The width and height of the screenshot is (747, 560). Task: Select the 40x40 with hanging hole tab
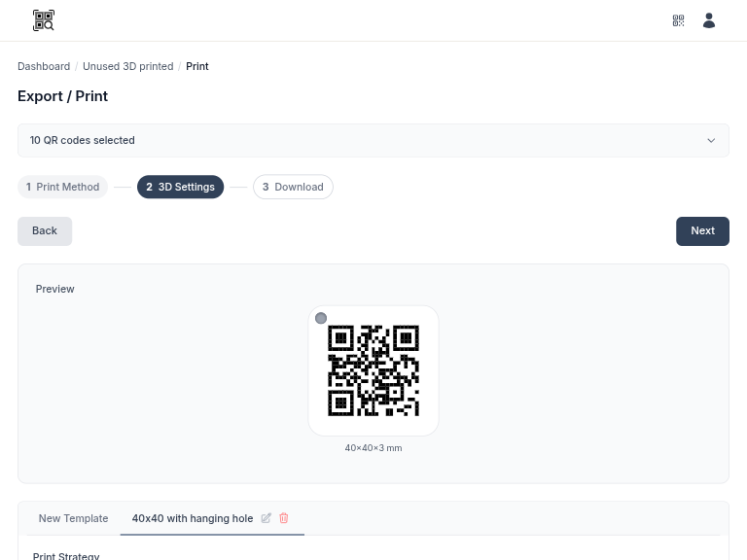tap(193, 518)
